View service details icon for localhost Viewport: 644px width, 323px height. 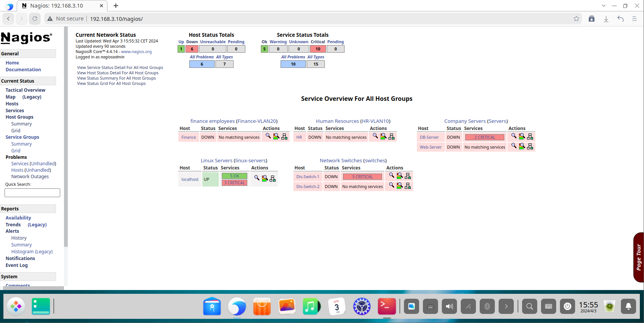[x=265, y=179]
